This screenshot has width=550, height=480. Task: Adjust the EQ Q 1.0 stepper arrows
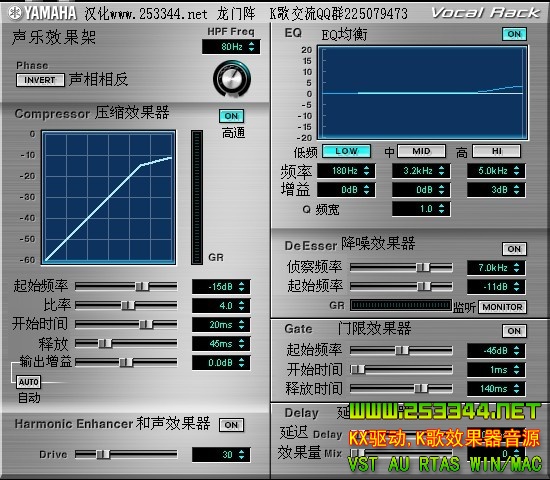442,209
